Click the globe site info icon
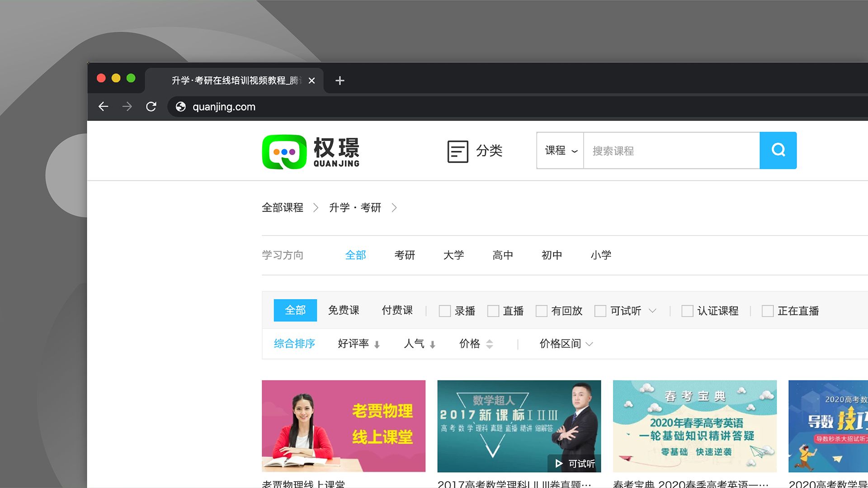The image size is (868, 488). click(x=181, y=107)
